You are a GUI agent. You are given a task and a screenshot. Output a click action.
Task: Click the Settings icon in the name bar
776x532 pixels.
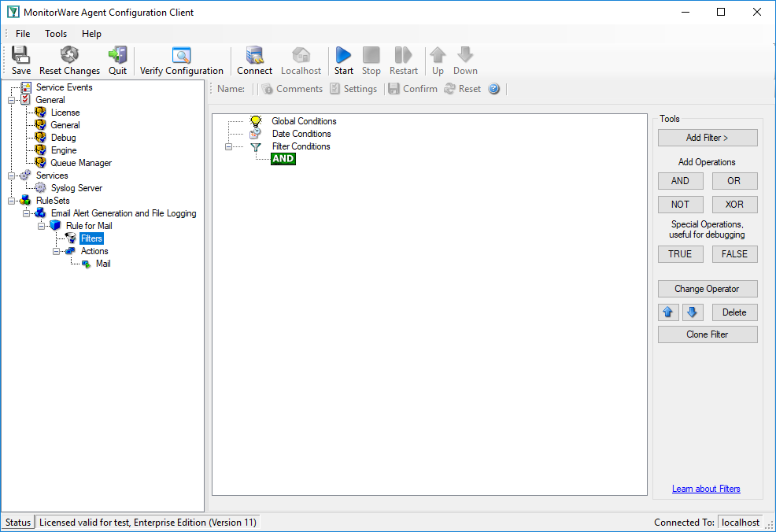tap(335, 89)
